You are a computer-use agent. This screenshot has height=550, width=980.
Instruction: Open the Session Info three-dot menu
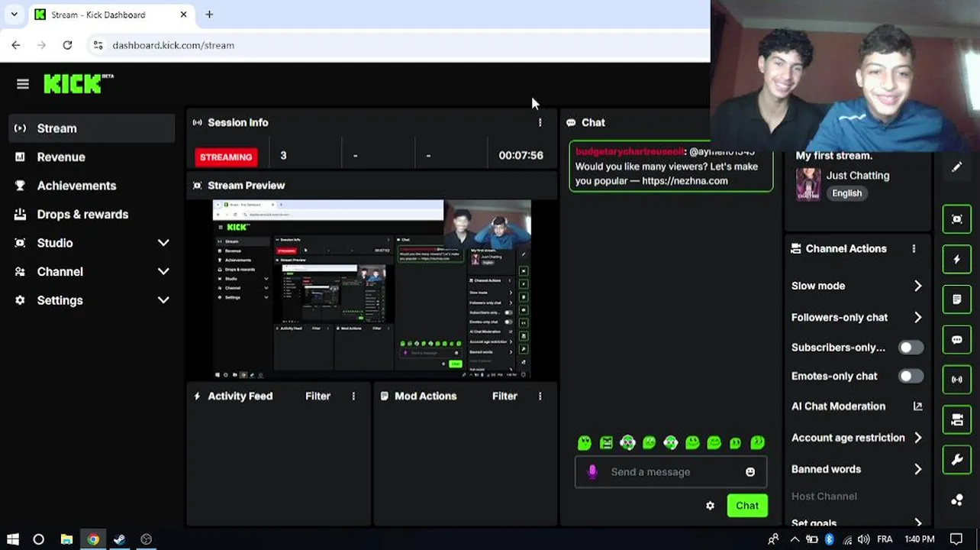pos(540,122)
